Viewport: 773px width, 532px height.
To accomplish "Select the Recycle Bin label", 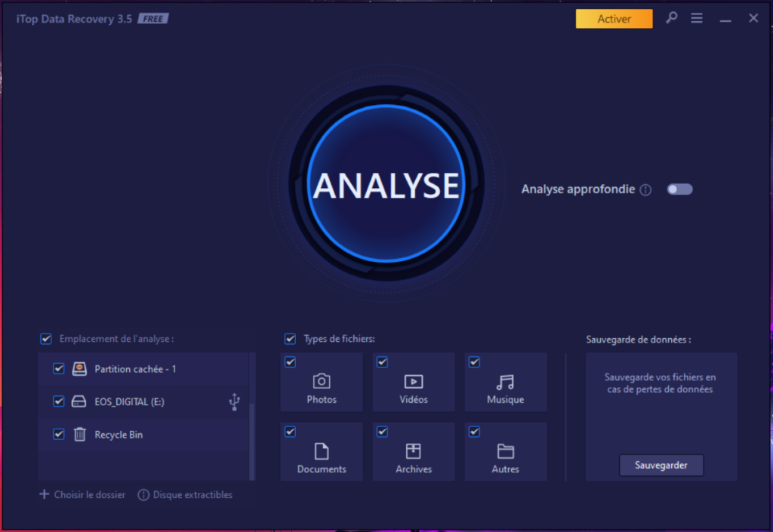I will pos(119,435).
